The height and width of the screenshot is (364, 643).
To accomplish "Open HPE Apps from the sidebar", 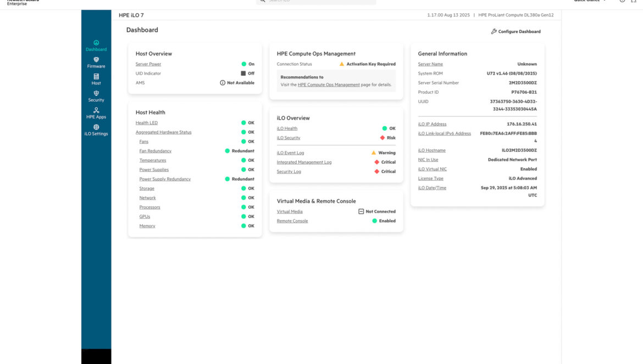I will point(96,110).
